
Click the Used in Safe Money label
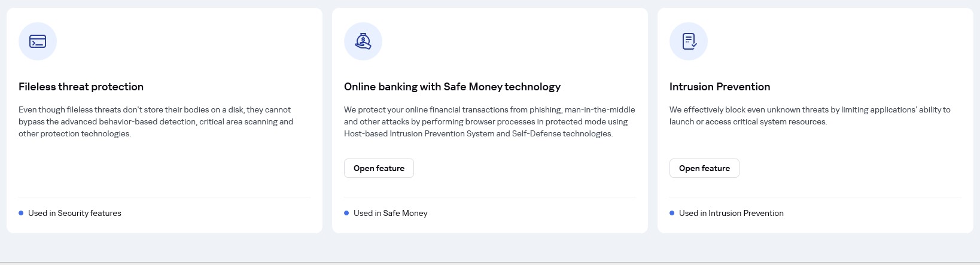[391, 213]
